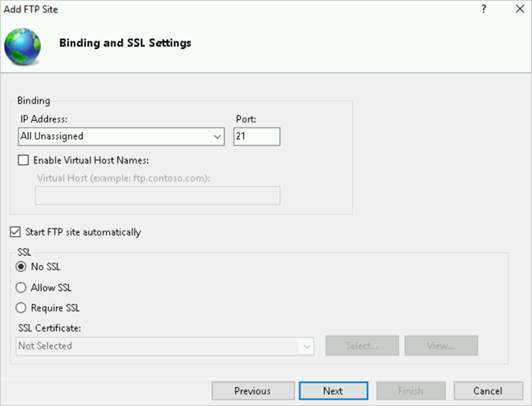This screenshot has width=532, height=406.
Task: Click the Add FTP Site title bar
Action: pos(213,9)
